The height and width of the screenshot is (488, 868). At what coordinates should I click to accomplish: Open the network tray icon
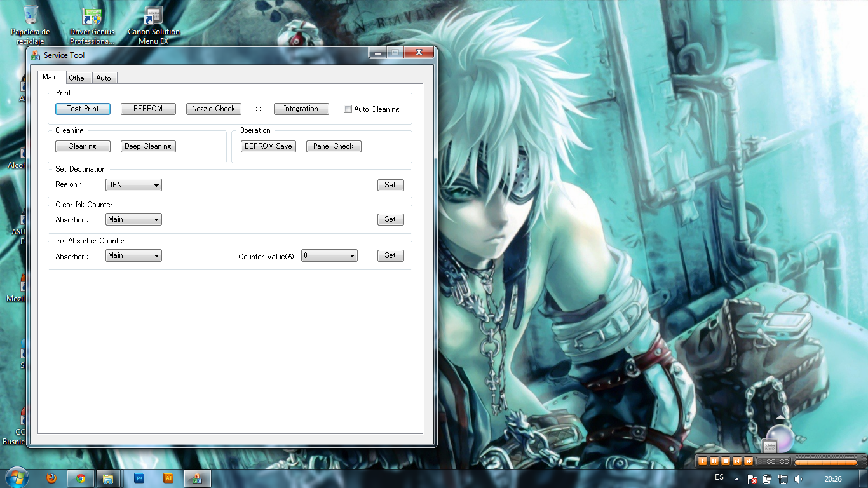[783, 478]
